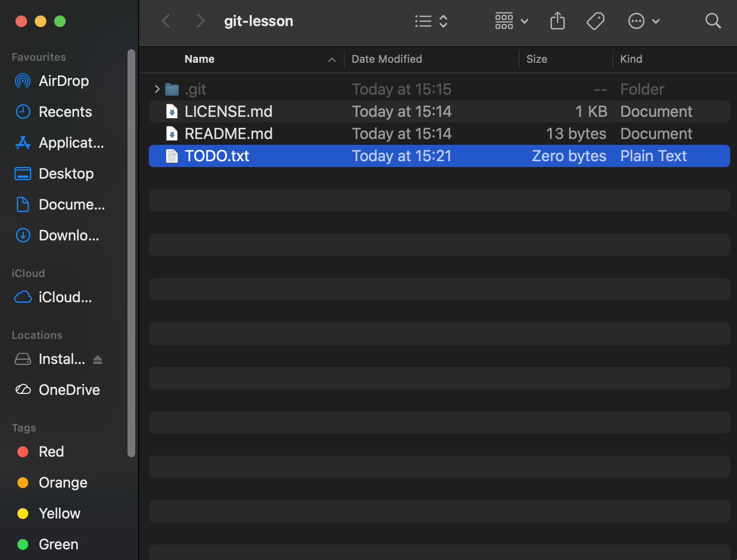Screen dimensions: 737x560
Task: Click the Orange tag color dot
Action: coord(23,483)
